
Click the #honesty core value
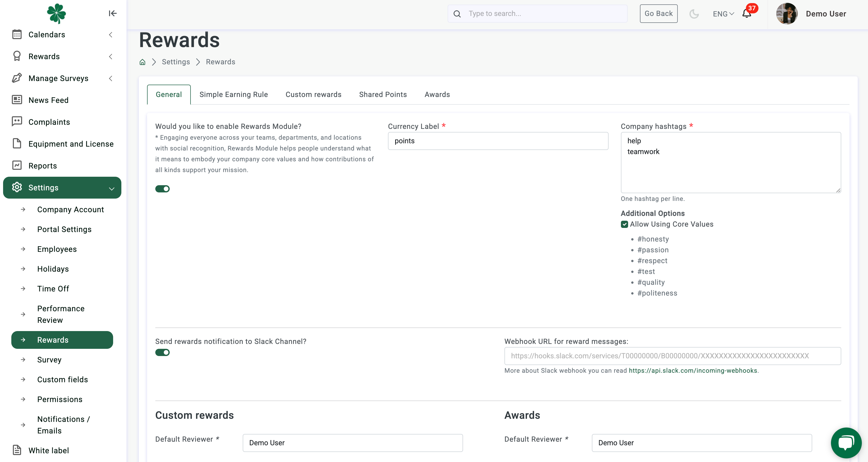tap(653, 239)
